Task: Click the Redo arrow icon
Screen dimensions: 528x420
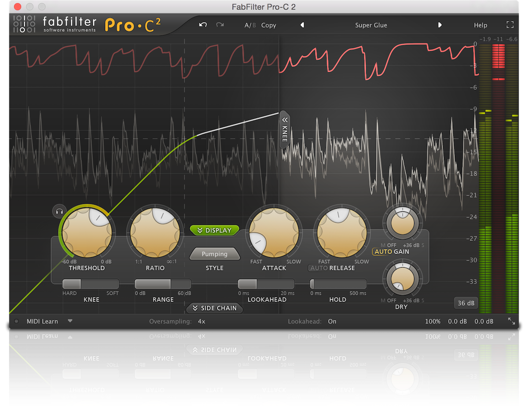Action: pyautogui.click(x=220, y=25)
